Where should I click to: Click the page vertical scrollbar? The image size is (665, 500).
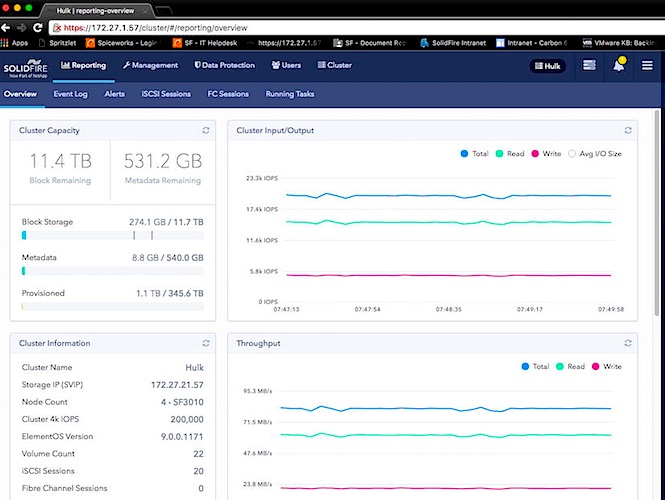click(x=658, y=212)
